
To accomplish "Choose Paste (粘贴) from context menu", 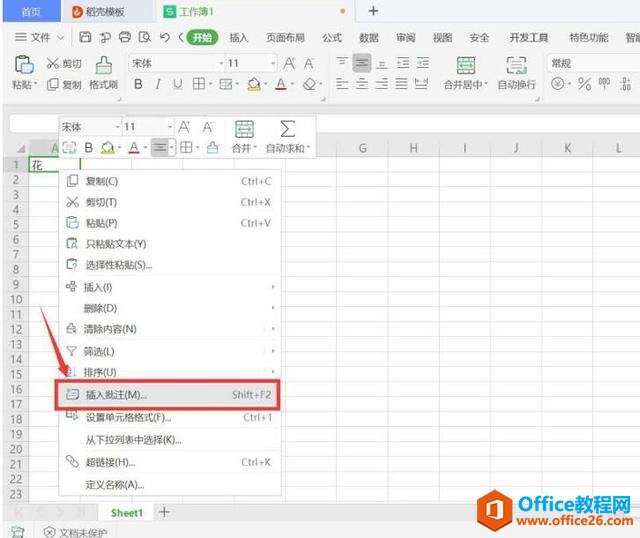I will pyautogui.click(x=170, y=223).
